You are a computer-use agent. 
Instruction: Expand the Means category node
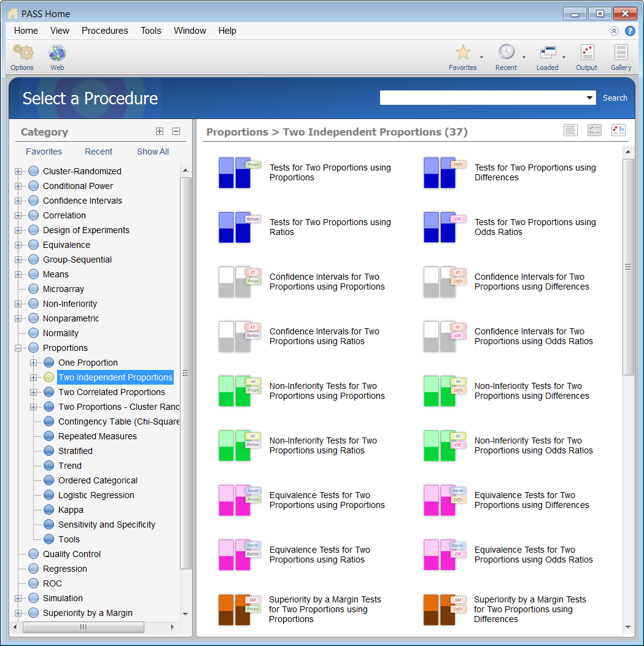point(18,274)
